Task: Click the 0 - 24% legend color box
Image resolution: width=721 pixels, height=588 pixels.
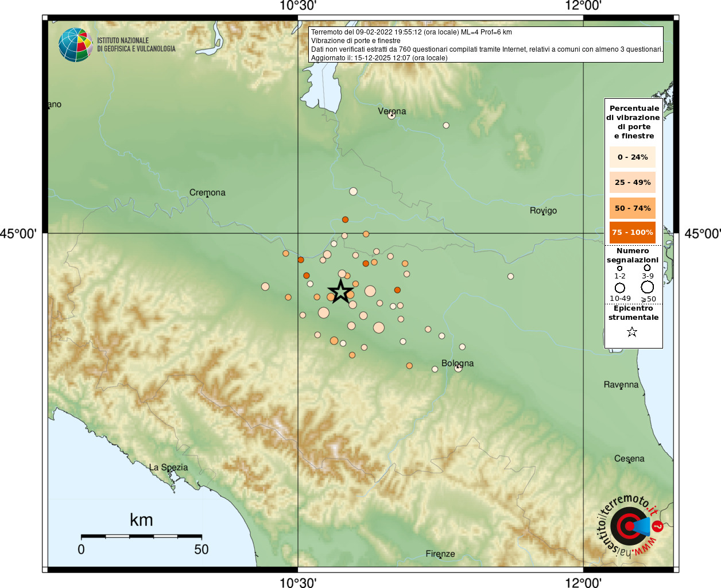Action: (x=633, y=157)
